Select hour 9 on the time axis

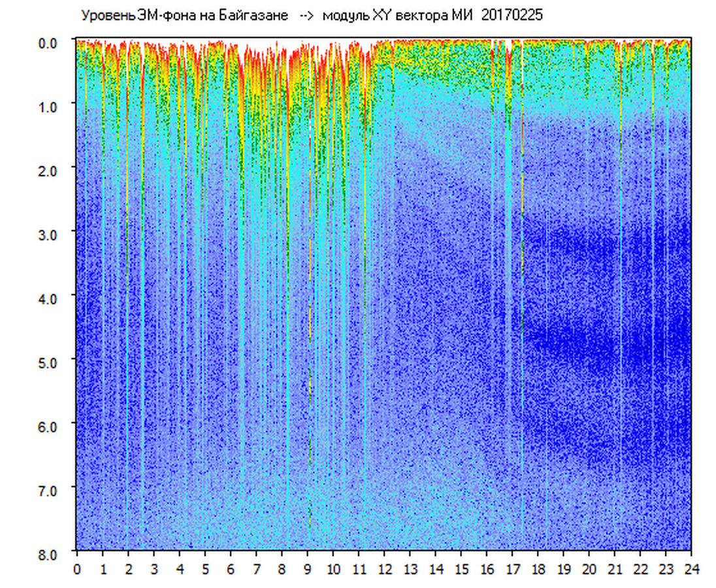coord(308,569)
